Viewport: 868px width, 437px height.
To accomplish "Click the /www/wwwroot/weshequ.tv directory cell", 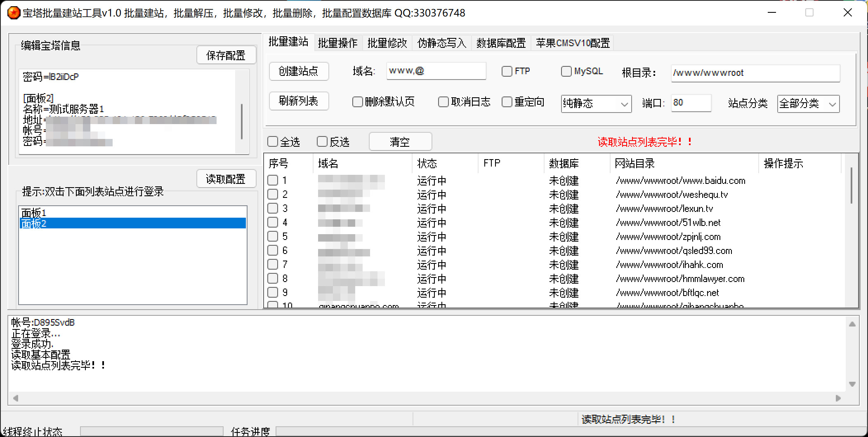I will click(x=672, y=195).
